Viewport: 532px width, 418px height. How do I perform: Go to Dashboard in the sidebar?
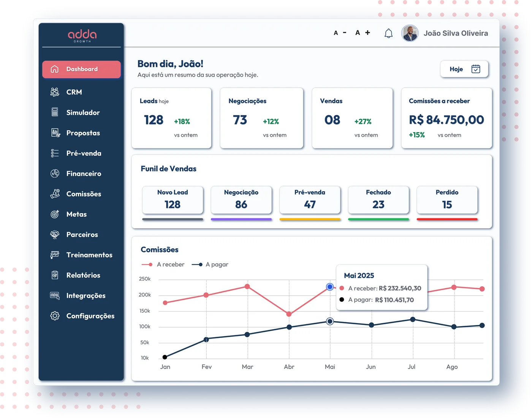coord(81,69)
